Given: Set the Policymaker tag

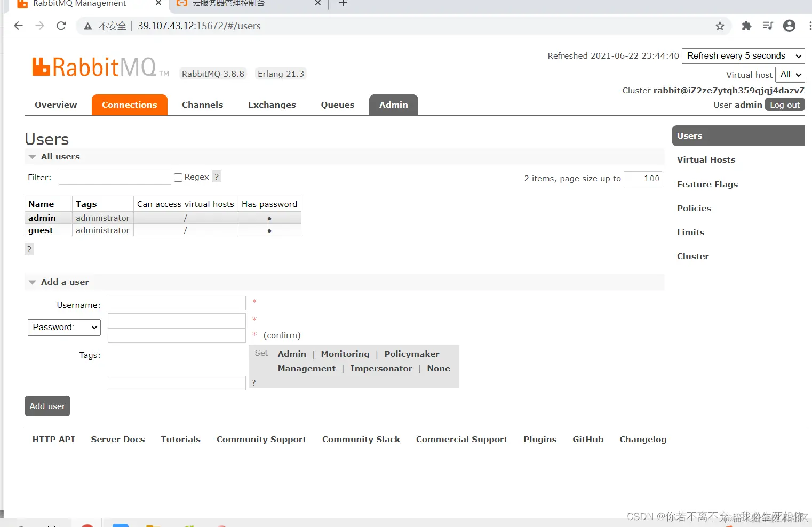Looking at the screenshot, I should pos(412,354).
